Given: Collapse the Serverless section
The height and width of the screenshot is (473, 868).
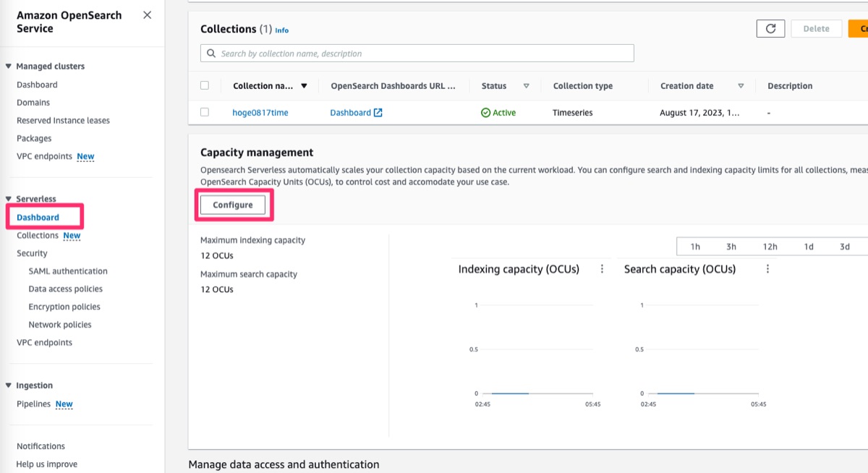Looking at the screenshot, I should (x=9, y=199).
